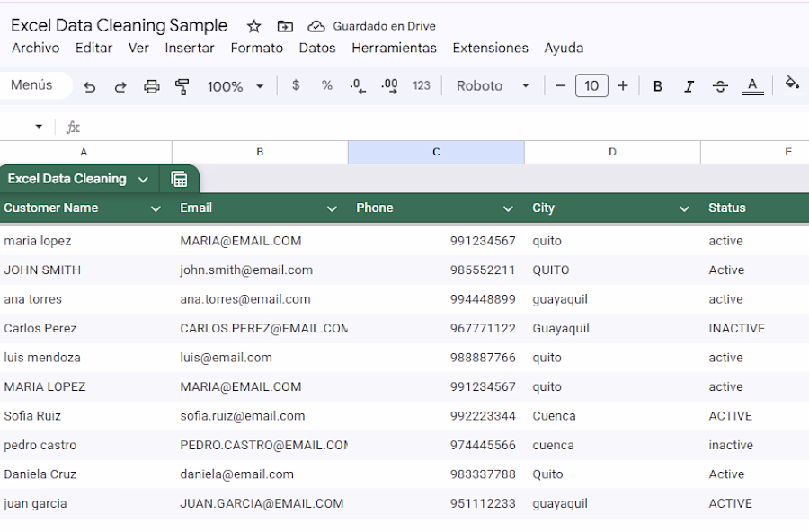The width and height of the screenshot is (809, 532).
Task: Open the Insertar menu
Action: pyautogui.click(x=190, y=48)
